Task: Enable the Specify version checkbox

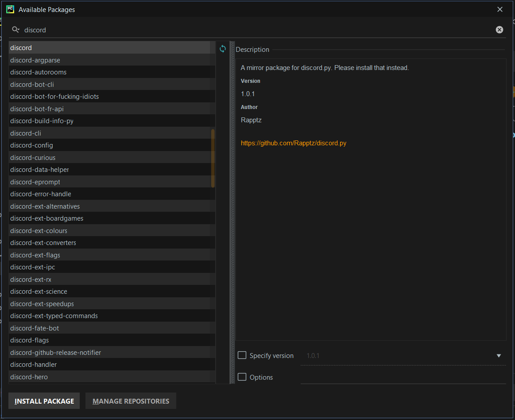Action: (242, 355)
